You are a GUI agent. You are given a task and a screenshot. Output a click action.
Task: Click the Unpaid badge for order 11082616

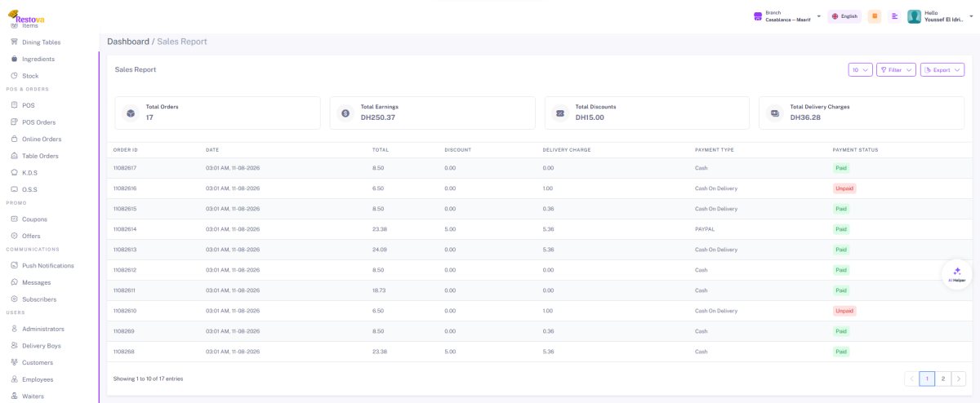(844, 188)
